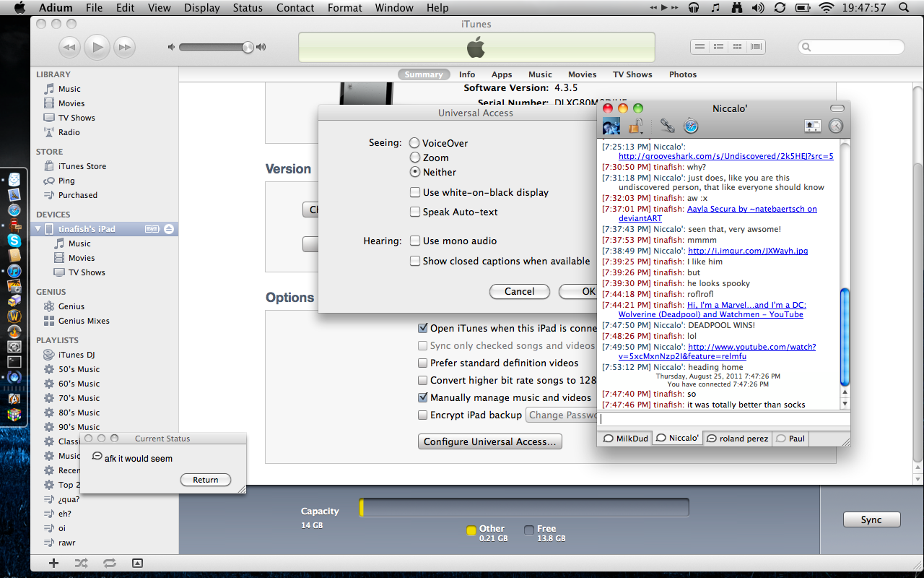
Task: Open Genius Mixes in the sidebar
Action: click(84, 321)
